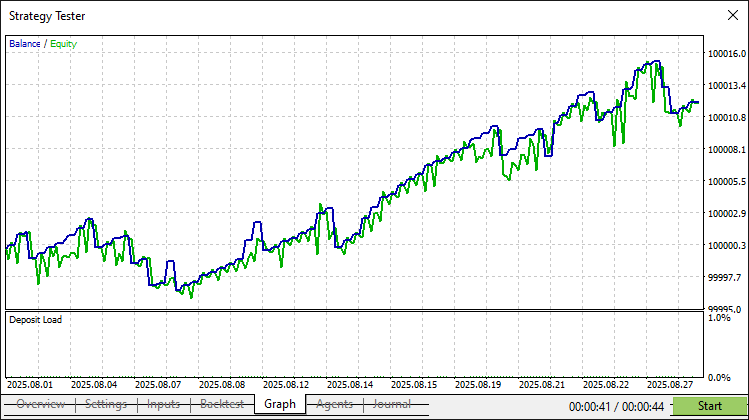Viewport: 749px width, 420px height.
Task: Click the 2025.08.14 date marker
Action: pyautogui.click(x=350, y=384)
